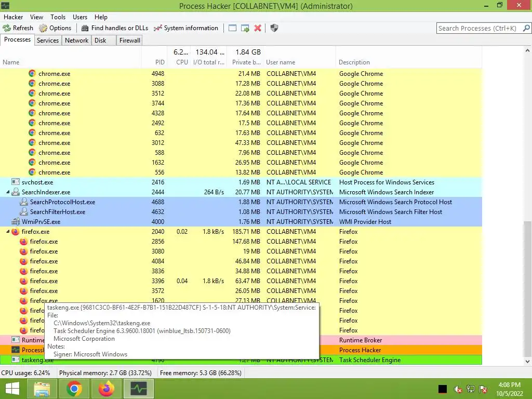
Task: Click the network tray icon
Action: 470,389
